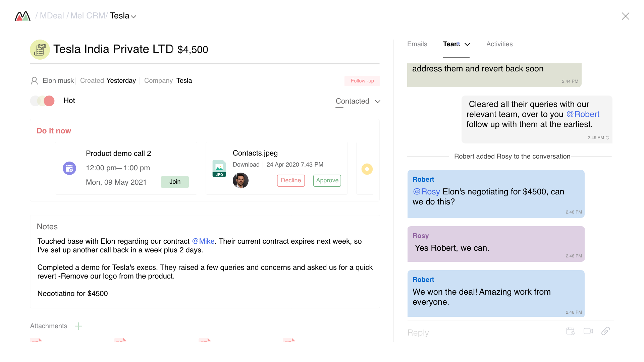Click the Attachments label
644x362 pixels.
(x=49, y=326)
